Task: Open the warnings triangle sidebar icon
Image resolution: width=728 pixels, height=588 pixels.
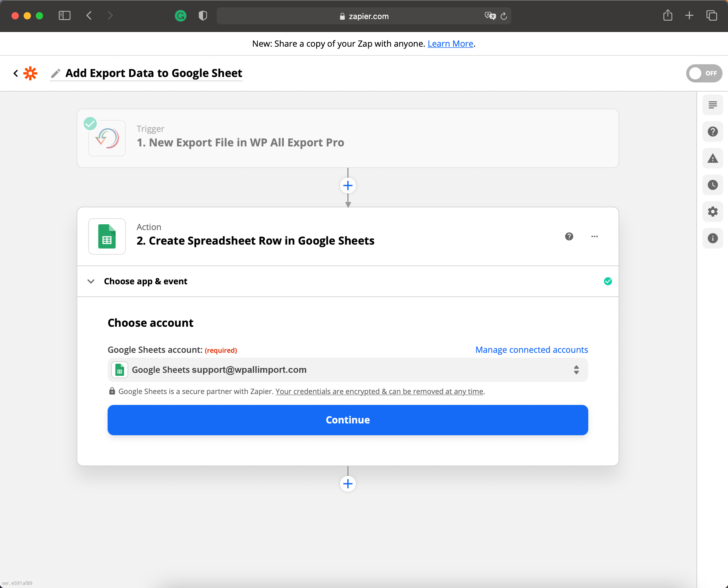Action: click(713, 158)
